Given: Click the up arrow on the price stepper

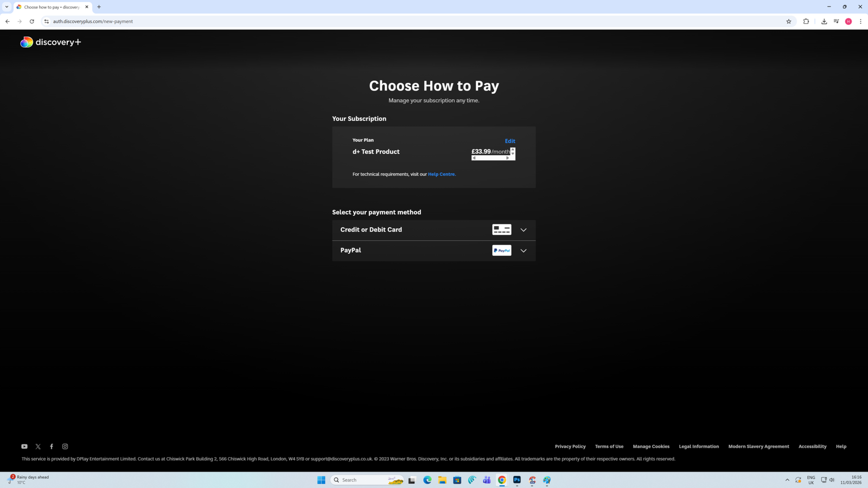Looking at the screenshot, I should click(x=512, y=149).
